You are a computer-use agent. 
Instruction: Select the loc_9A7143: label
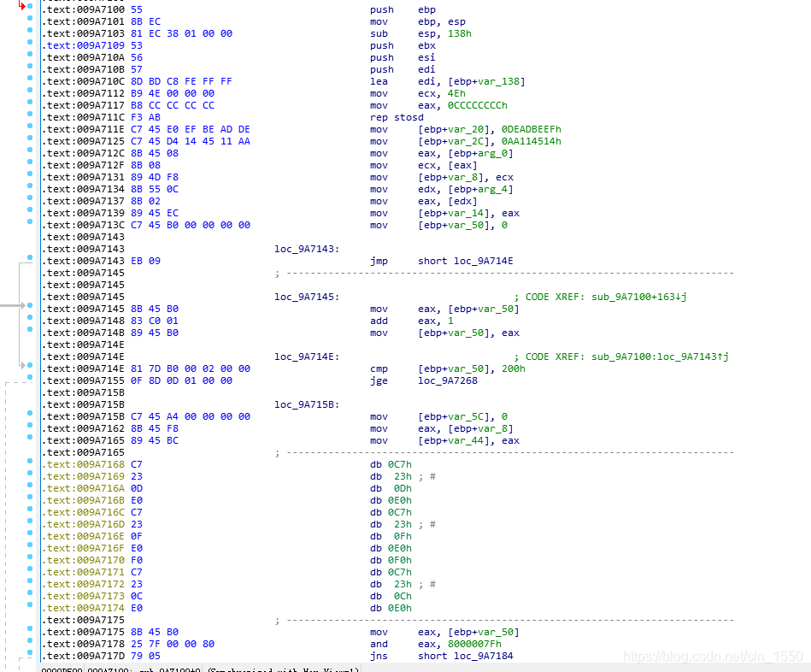click(307, 250)
